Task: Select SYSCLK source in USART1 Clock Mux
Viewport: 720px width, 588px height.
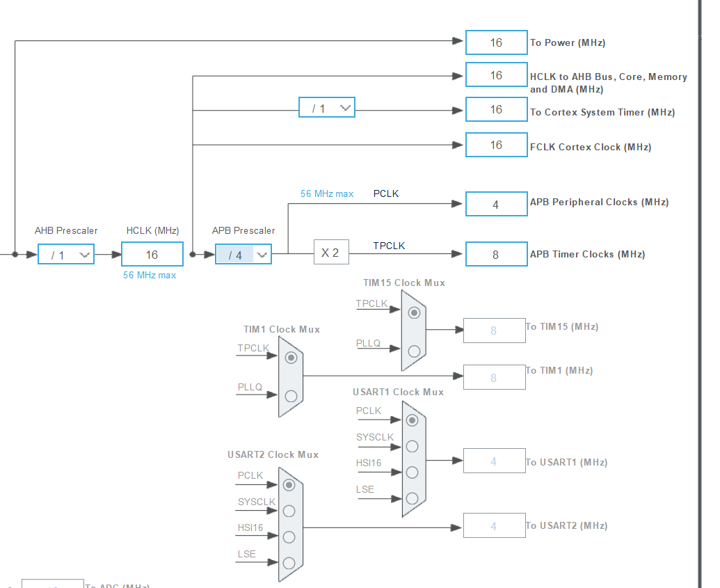Action: (x=412, y=446)
